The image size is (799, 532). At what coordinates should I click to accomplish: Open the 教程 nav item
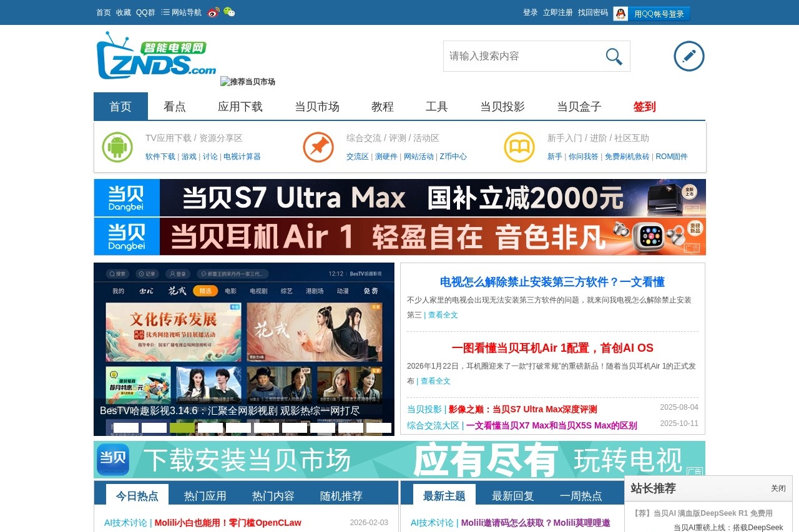[383, 107]
